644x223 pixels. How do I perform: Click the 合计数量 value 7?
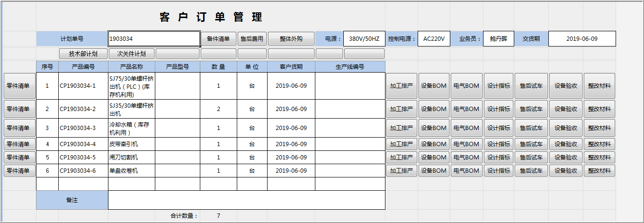pos(218,216)
